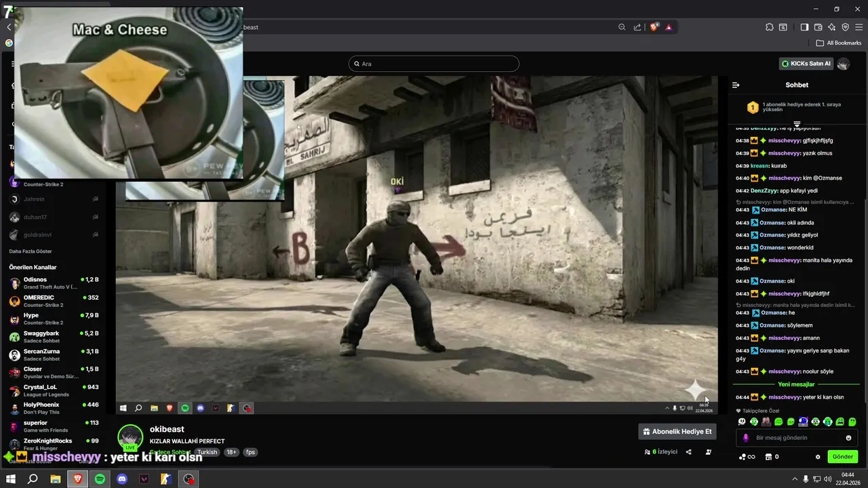Click the share page icon in address bar
The height and width of the screenshot is (488, 868).
pyautogui.click(x=637, y=27)
